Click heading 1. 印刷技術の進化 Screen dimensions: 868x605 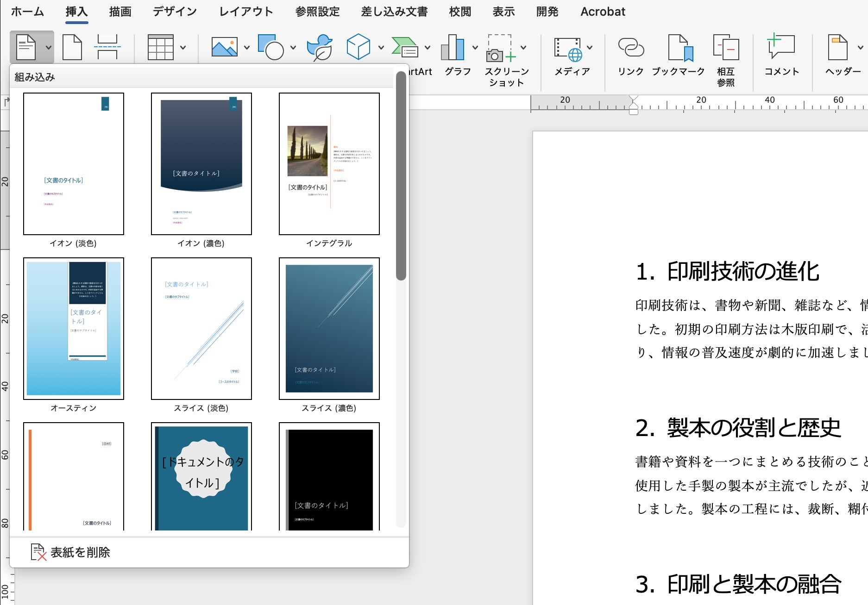click(727, 271)
